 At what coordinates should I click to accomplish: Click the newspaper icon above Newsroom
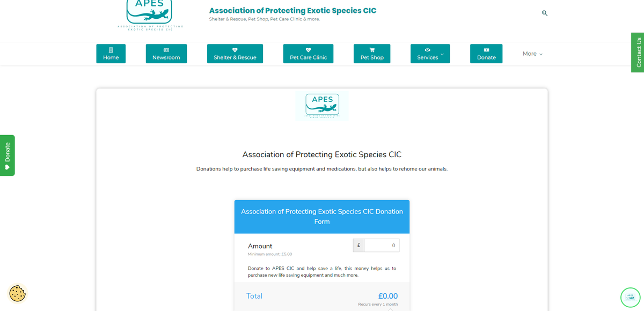166,50
